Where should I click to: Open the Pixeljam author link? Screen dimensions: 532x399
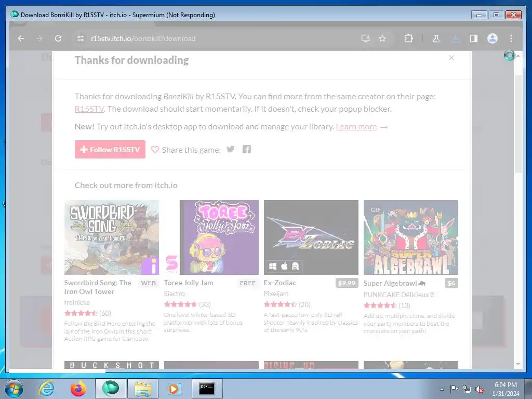coord(276,294)
